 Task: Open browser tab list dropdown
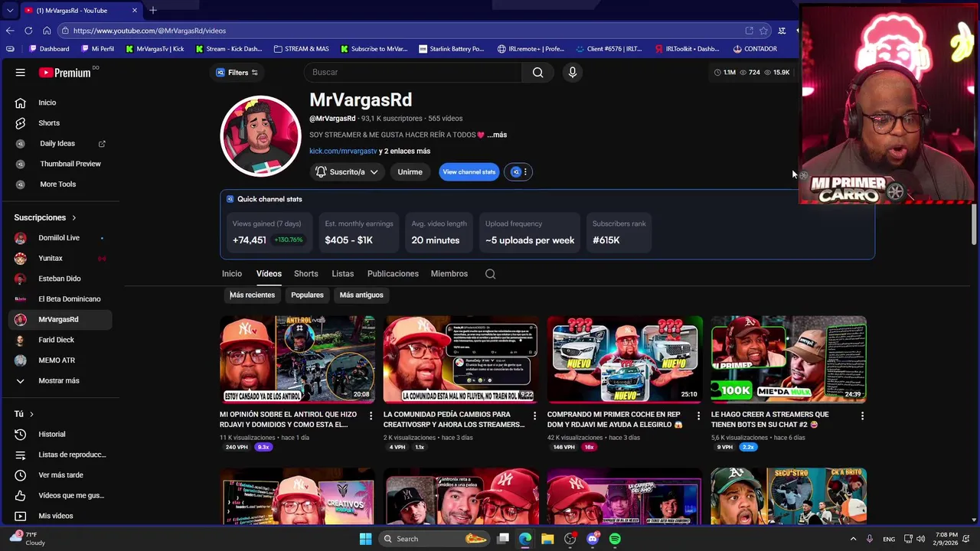point(10,10)
